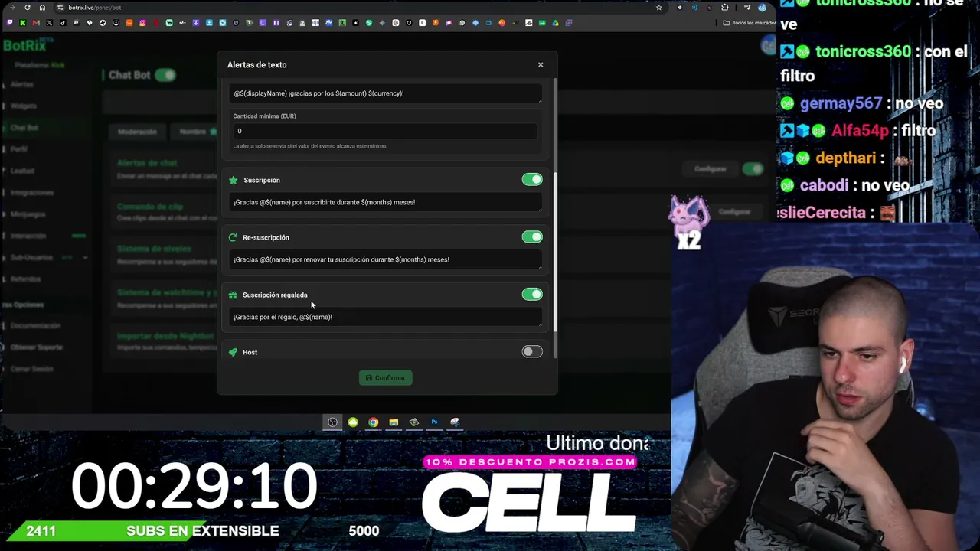Viewport: 980px width, 551px height.
Task: Toggle the Chat Bot switch behind the dialog
Action: coord(165,75)
